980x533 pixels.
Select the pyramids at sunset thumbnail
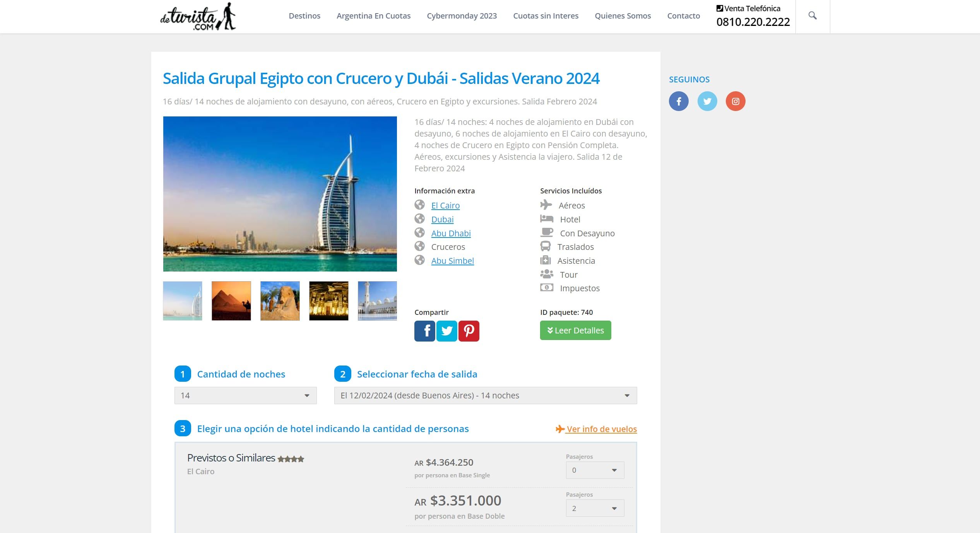coord(231,301)
